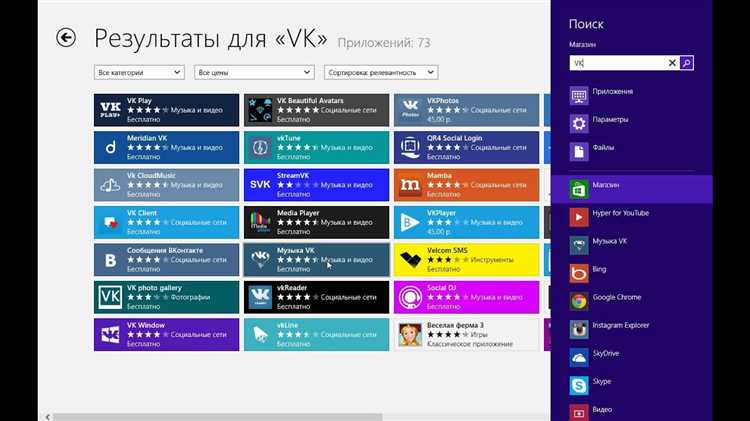Select Приложения in search panel
Viewport: 750px width, 421px height.
[631, 96]
